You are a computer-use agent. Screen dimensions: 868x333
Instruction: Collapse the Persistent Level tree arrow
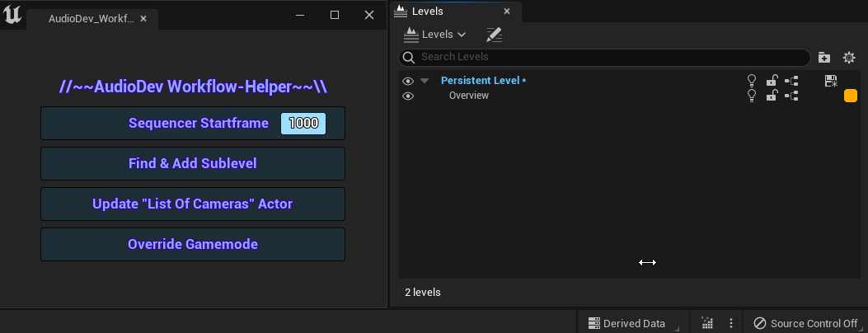click(x=425, y=81)
